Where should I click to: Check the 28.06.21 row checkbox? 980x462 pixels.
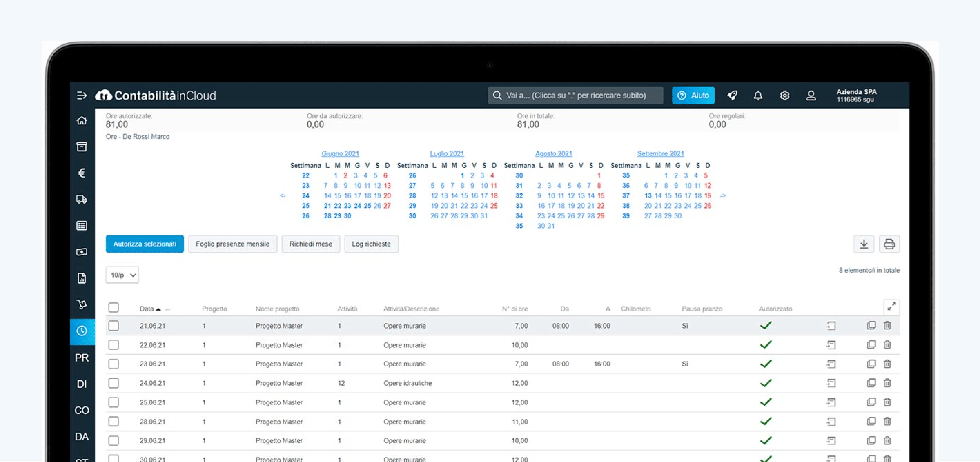click(114, 422)
